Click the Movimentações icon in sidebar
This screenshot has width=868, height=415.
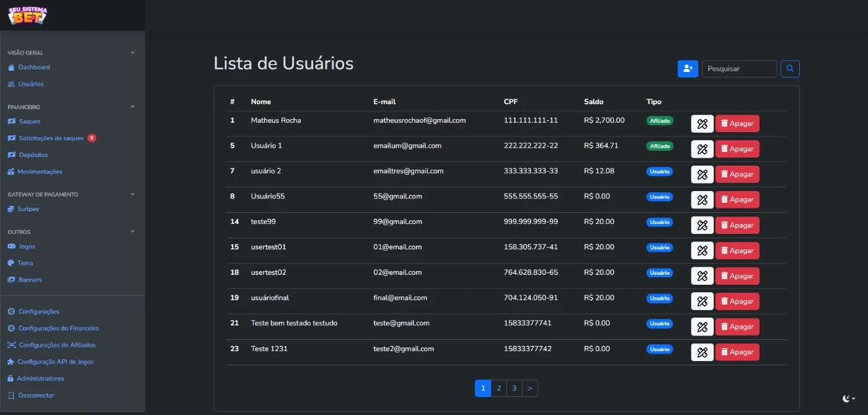pos(11,172)
